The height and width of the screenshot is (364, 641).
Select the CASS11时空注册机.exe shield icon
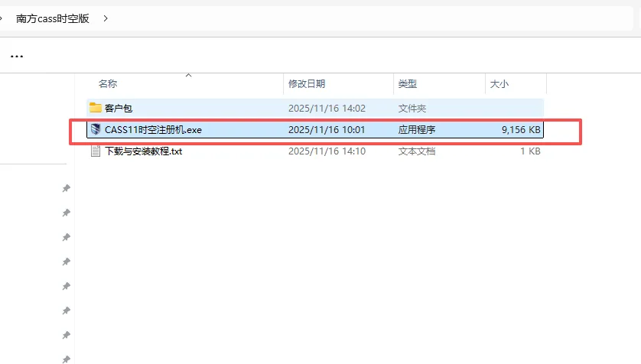click(96, 129)
